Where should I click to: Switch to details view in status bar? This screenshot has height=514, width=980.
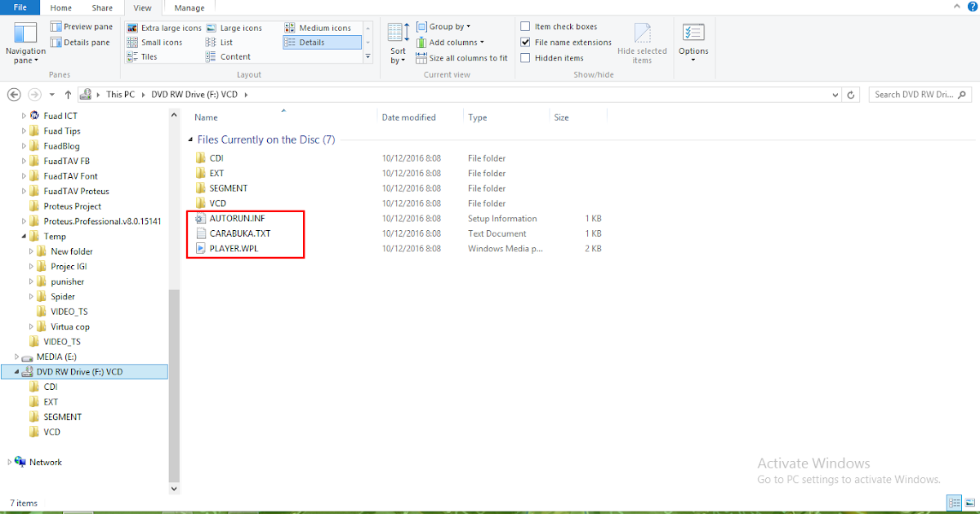click(954, 503)
